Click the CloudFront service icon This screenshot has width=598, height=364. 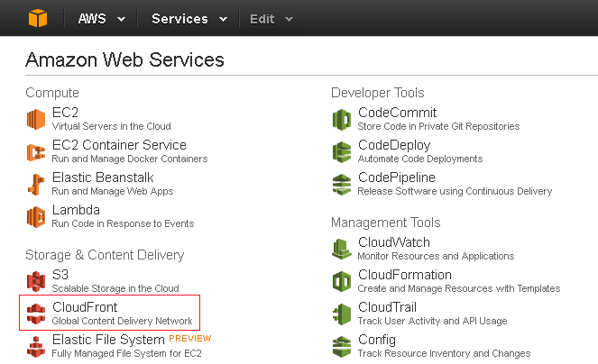tap(36, 314)
